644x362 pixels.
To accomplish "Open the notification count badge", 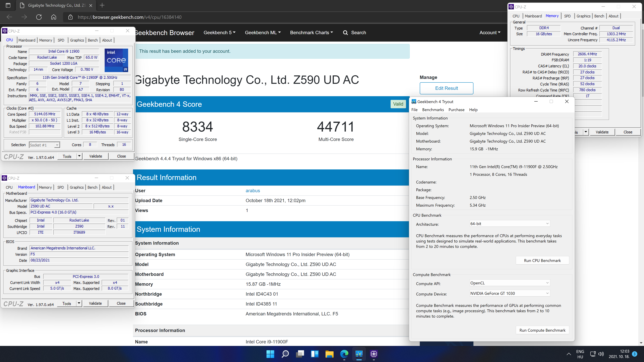I will 634,354.
